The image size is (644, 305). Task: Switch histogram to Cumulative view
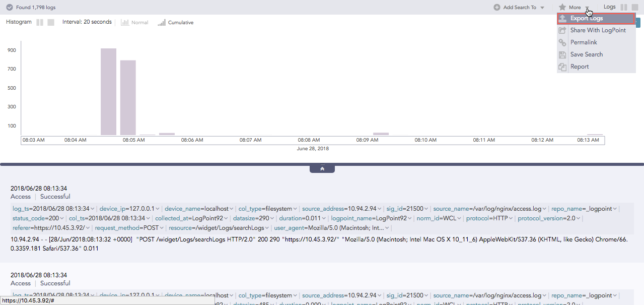(x=175, y=22)
